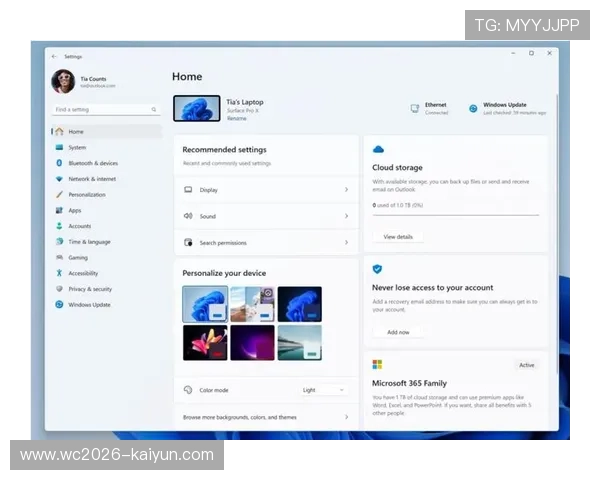Image resolution: width=600 pixels, height=480 pixels.
Task: Open Gaming settings in the sidebar
Action: pos(78,258)
